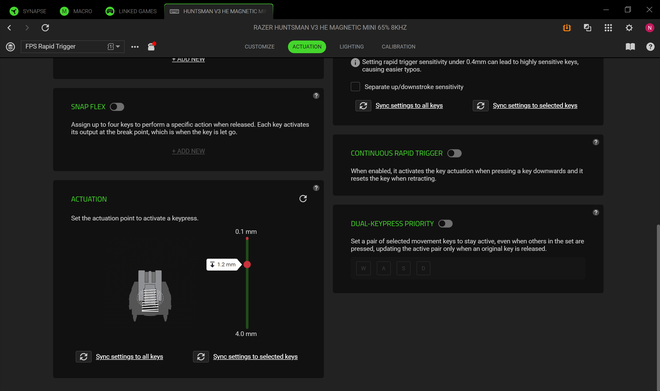The image size is (660, 391).
Task: Enable Continuous Rapid Trigger toggle
Action: (454, 153)
